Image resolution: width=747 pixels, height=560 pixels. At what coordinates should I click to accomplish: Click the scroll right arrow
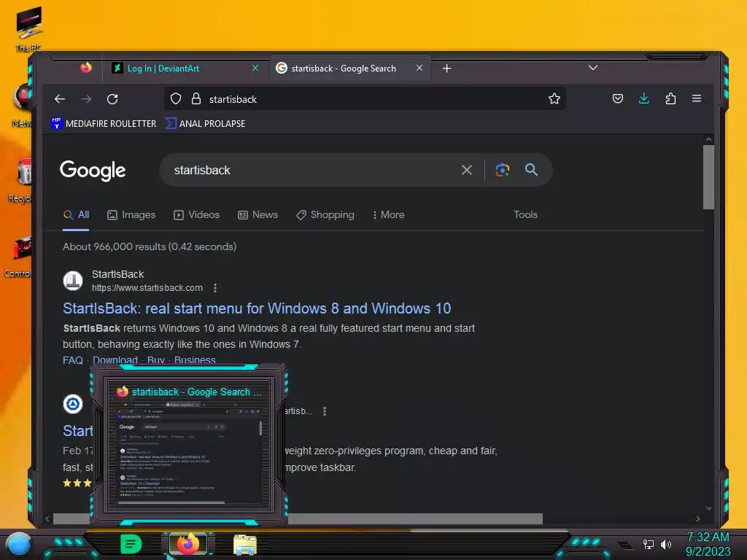(698, 519)
